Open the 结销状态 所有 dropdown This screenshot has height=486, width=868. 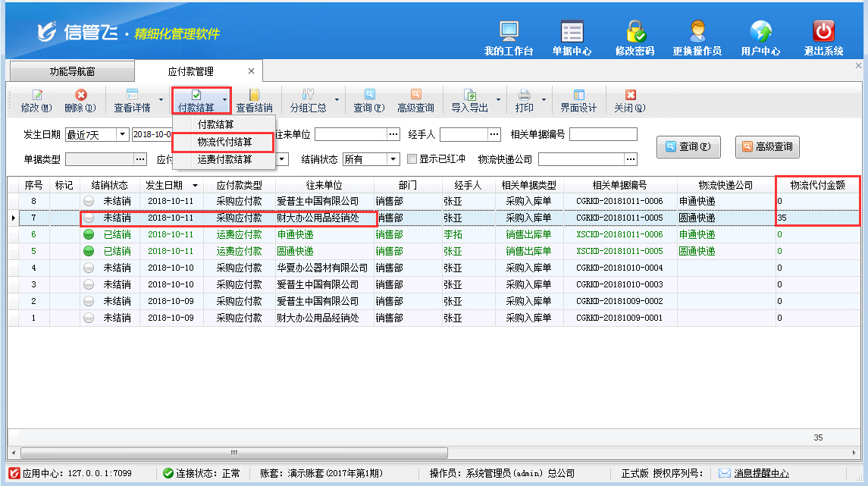coord(393,159)
